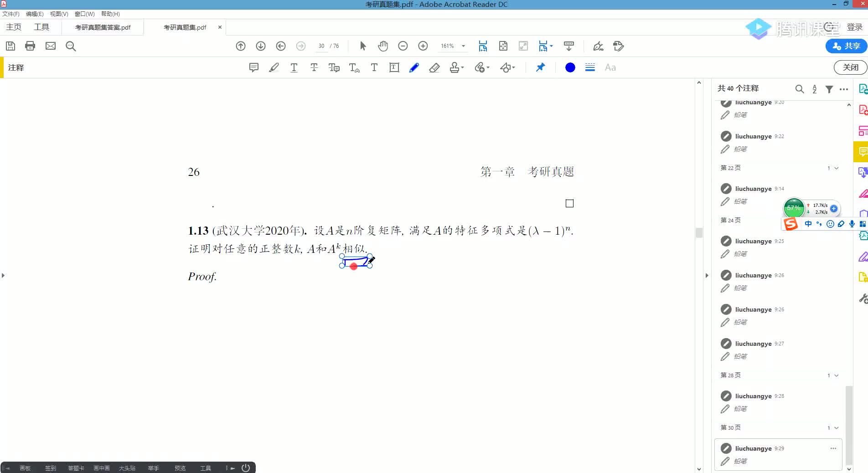Select the liuchuangye 9:22 pencil comment
This screenshot has height=473, width=868.
click(779, 142)
